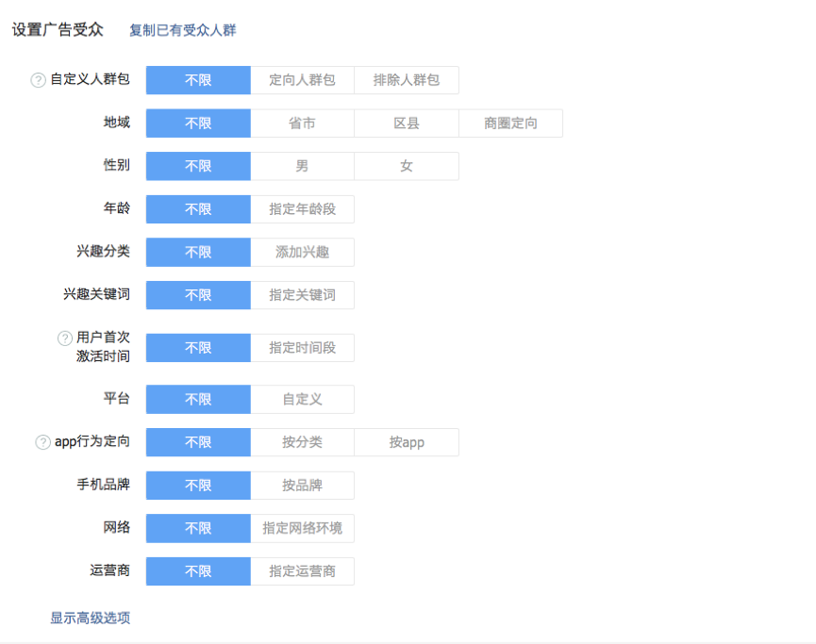
Task: Set gender to 男
Action: (302, 166)
